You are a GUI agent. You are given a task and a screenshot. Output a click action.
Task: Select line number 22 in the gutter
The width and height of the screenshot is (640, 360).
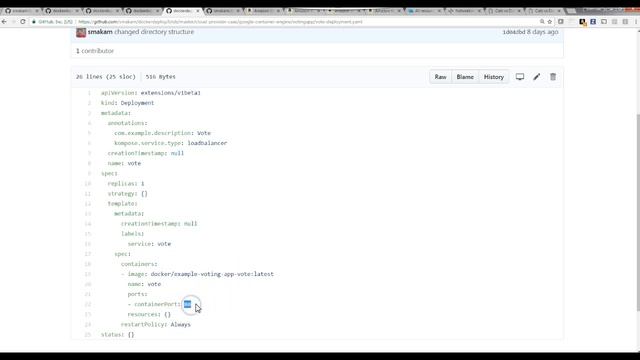coord(88,304)
